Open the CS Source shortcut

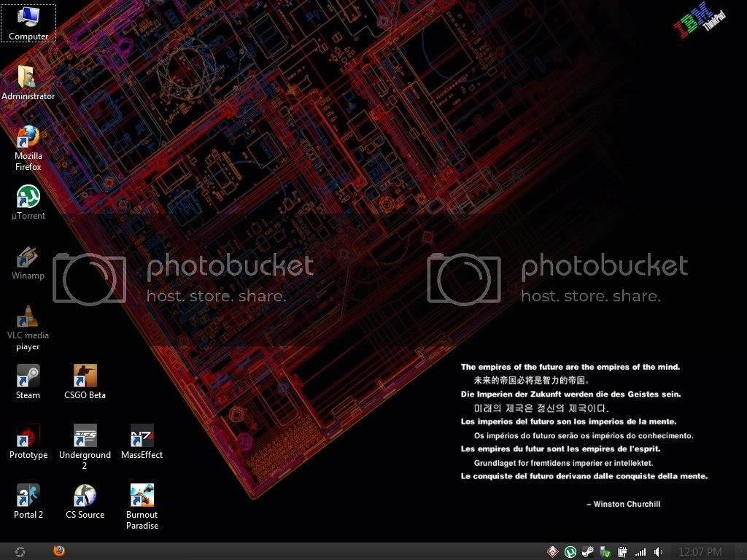click(85, 497)
